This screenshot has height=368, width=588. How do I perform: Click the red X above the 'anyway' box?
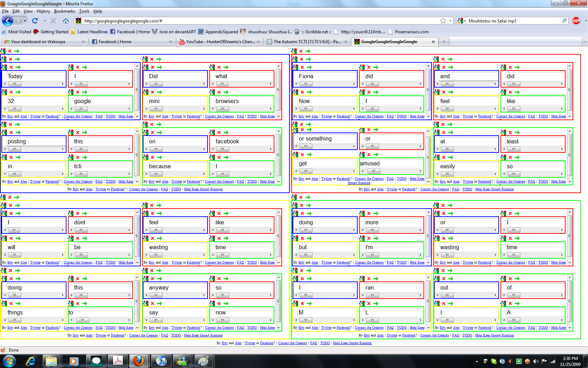point(153,279)
